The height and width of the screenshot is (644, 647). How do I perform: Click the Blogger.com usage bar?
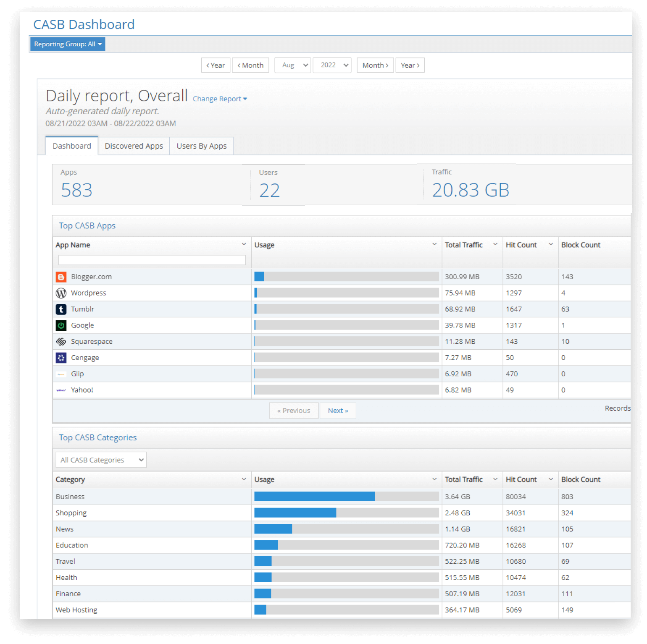point(347,277)
